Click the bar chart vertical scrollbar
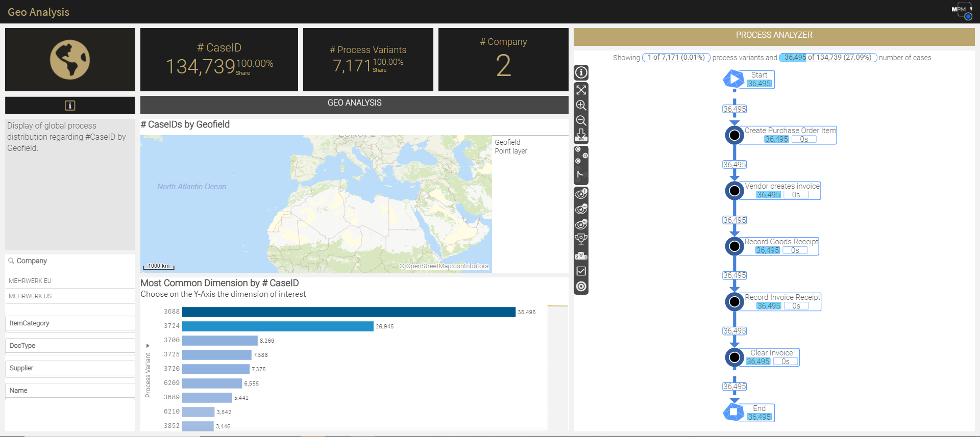Viewport: 980px width, 437px height. (x=558, y=368)
